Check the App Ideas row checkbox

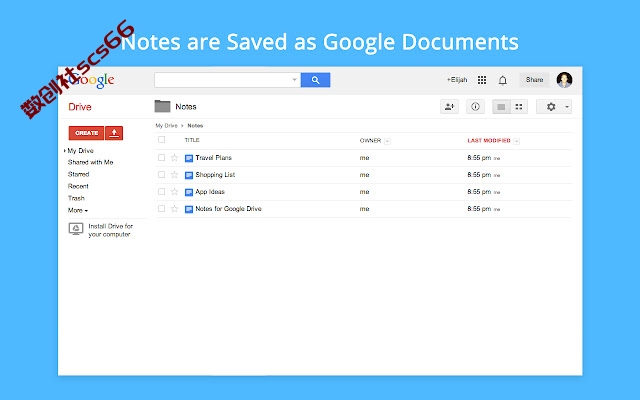(x=162, y=192)
